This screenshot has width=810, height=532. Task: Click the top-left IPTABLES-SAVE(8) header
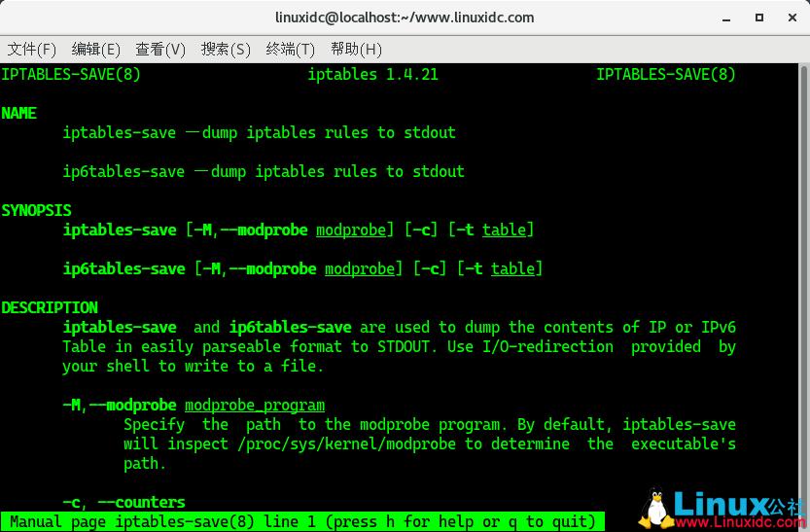point(71,74)
